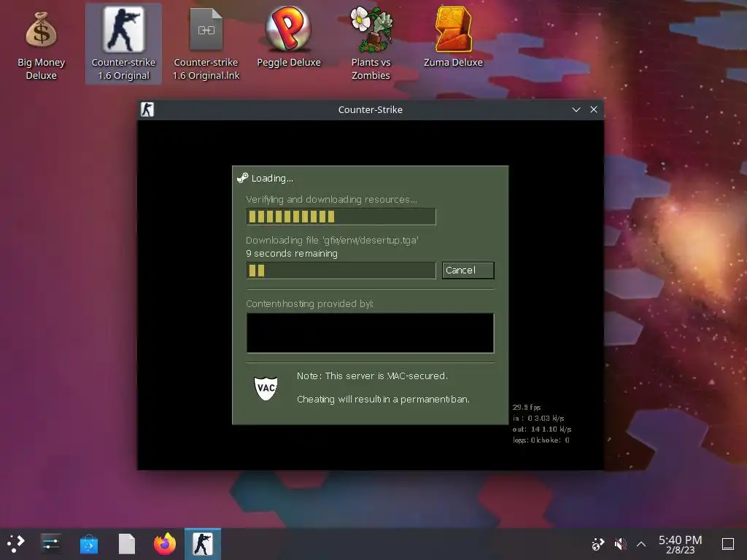Launch Firefox from the taskbar
The image size is (747, 560).
pos(165,544)
